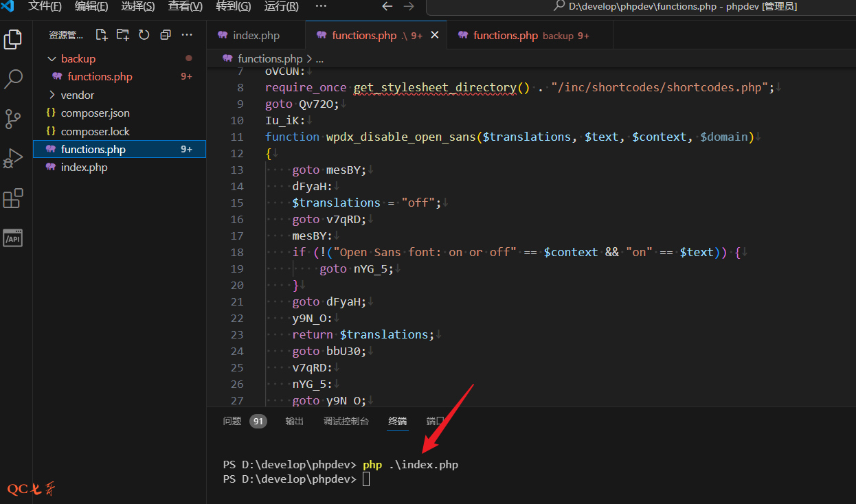Create a new file in explorer
The height and width of the screenshot is (504, 856).
coord(102,35)
